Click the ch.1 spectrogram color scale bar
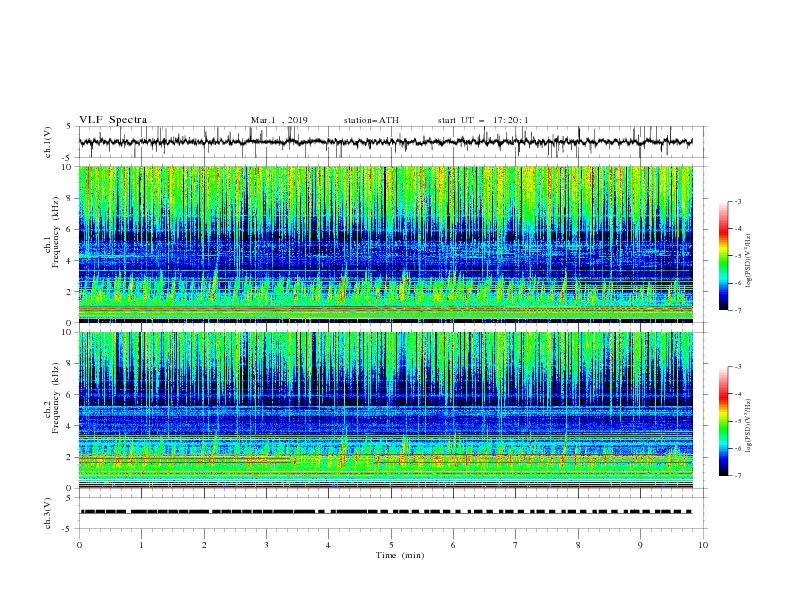This screenshot has height=612, width=792. coord(723,256)
